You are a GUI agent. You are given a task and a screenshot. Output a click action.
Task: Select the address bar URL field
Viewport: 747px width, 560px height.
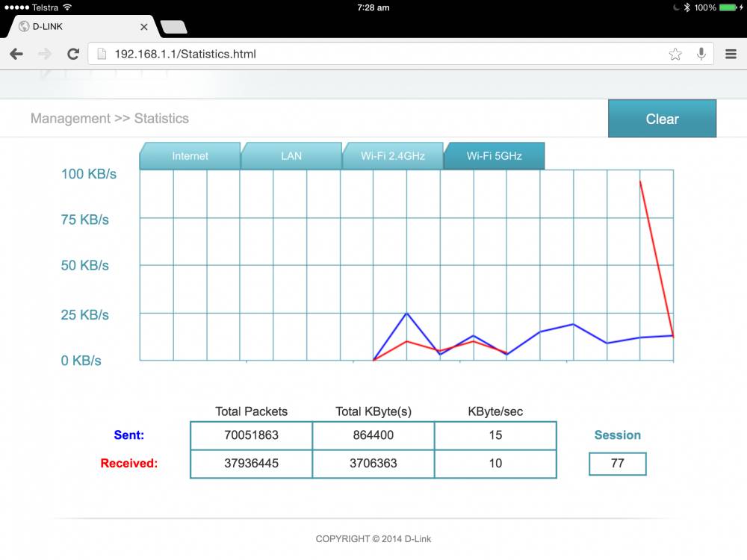pos(400,54)
